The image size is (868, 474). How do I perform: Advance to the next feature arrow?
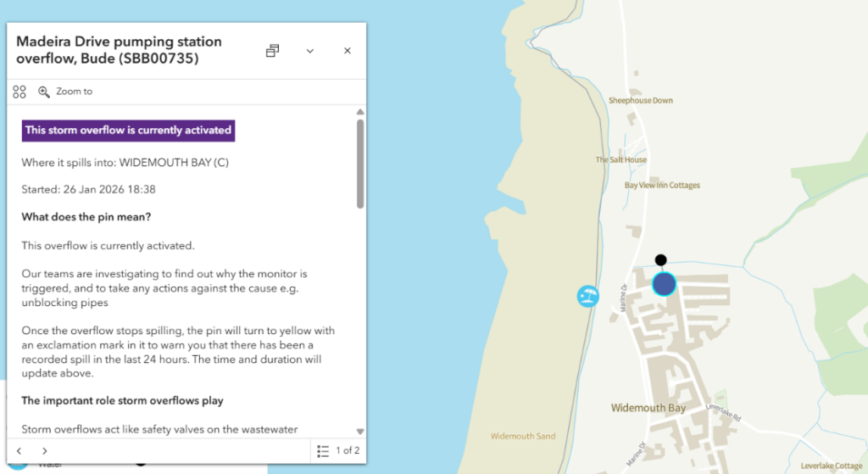point(45,450)
